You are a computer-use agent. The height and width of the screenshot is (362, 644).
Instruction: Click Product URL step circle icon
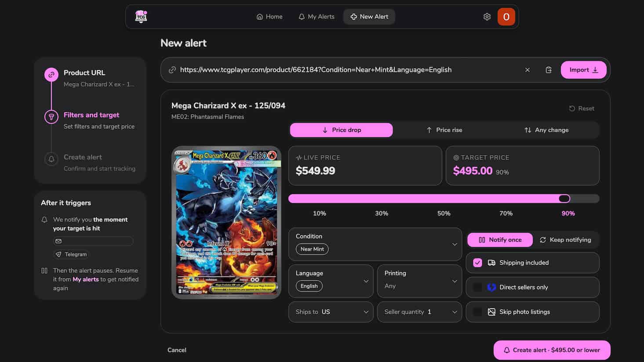[x=51, y=75]
